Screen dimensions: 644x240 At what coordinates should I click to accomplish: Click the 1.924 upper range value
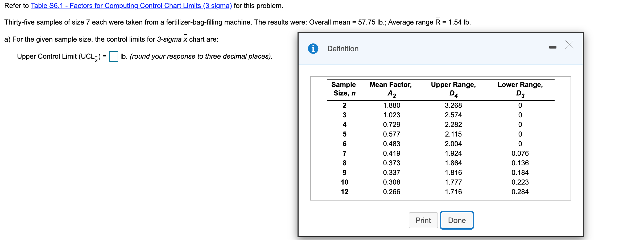pos(453,153)
